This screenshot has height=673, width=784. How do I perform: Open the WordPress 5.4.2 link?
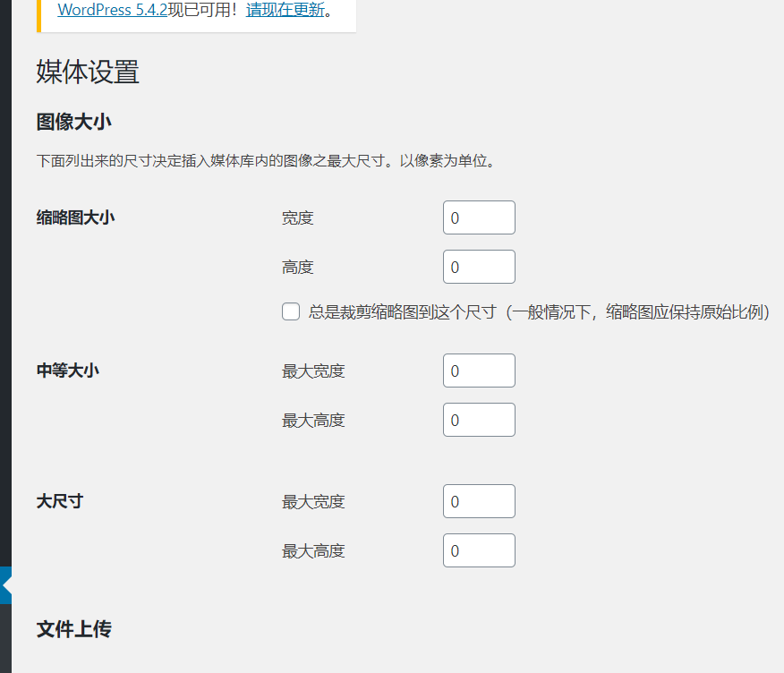[112, 10]
